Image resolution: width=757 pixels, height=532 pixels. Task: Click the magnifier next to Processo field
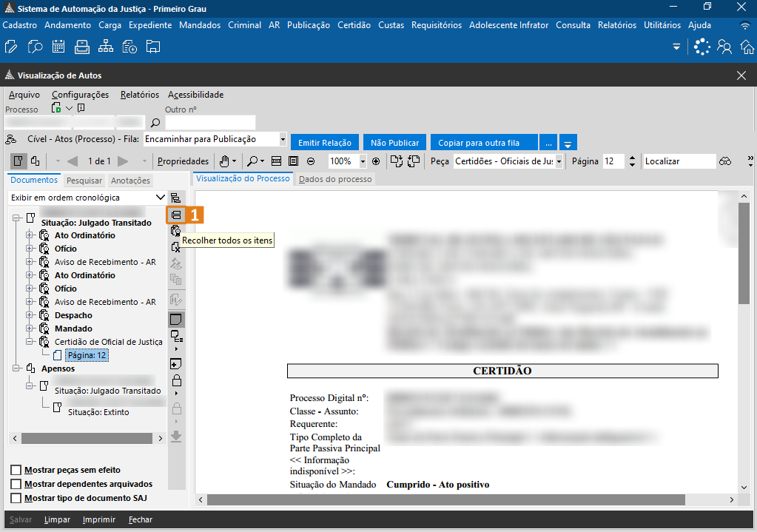(155, 123)
